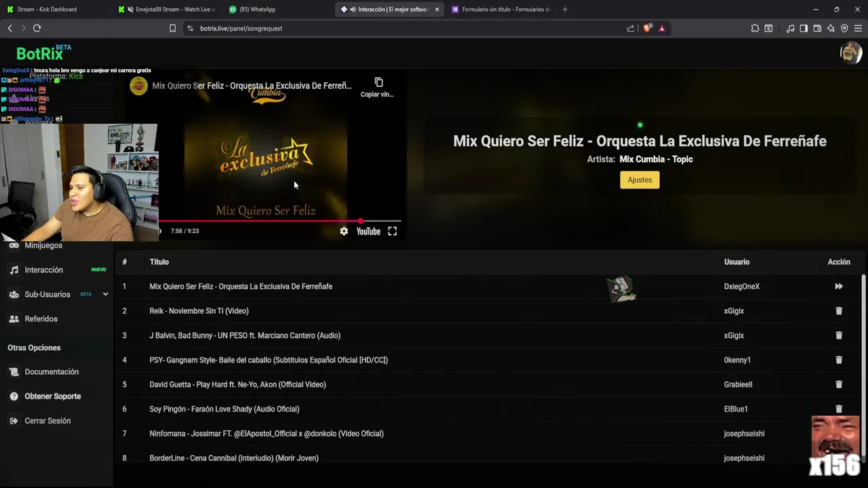Open the Mix Cumbia channel avatar
Screen dimensions: 868x488
[x=138, y=86]
